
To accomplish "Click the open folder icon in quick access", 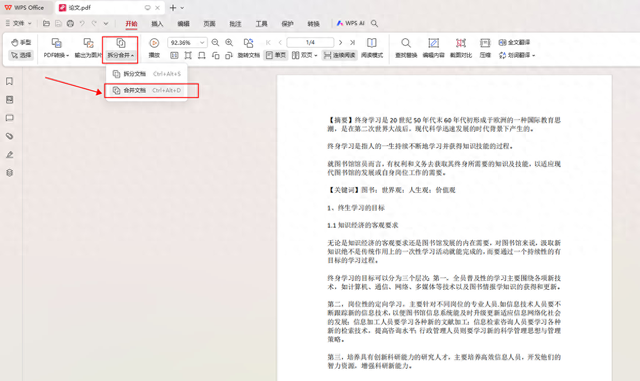I will click(x=47, y=24).
